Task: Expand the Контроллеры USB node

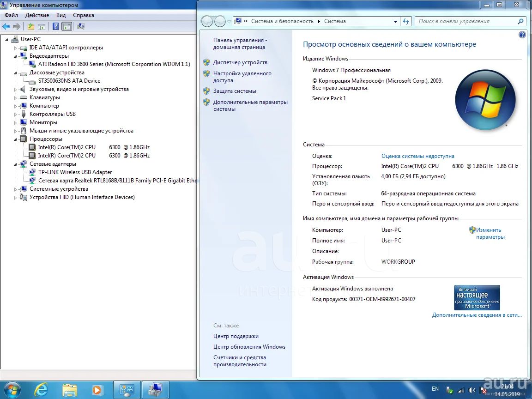Action: (15, 115)
